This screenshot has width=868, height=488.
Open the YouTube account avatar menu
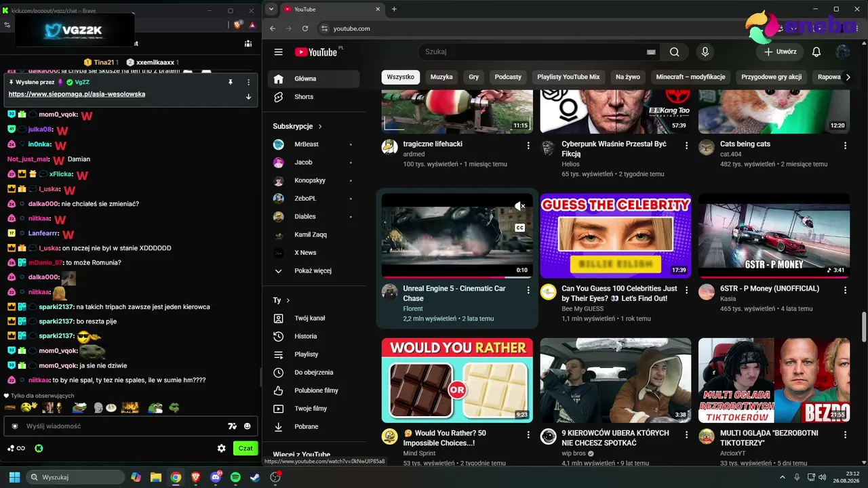click(843, 52)
